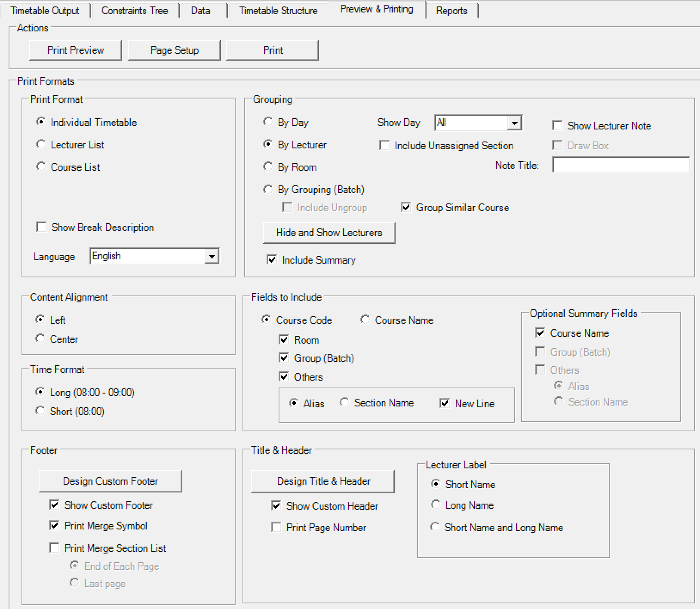The height and width of the screenshot is (609, 700).
Task: Enable Print Page Number checkbox
Action: [x=276, y=527]
